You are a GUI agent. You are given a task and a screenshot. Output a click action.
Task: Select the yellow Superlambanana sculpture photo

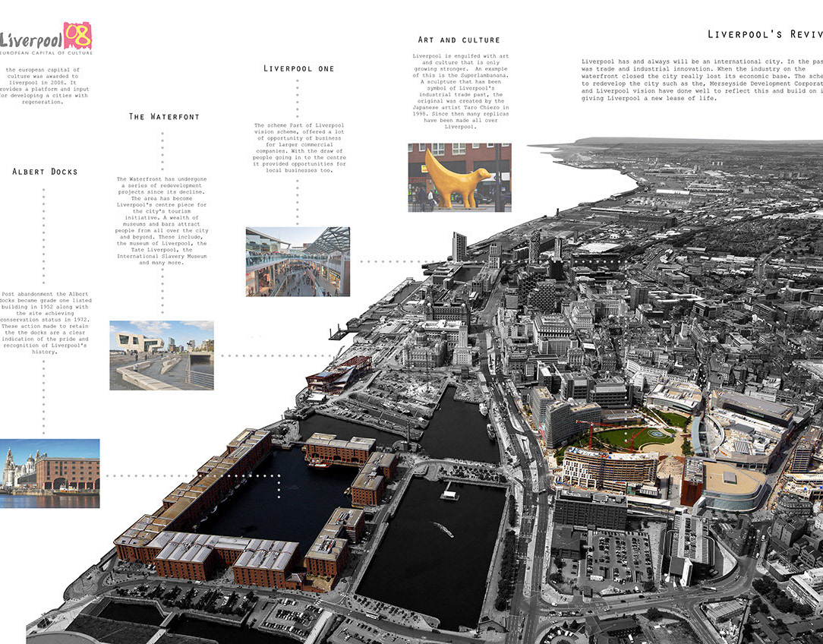coord(459,177)
